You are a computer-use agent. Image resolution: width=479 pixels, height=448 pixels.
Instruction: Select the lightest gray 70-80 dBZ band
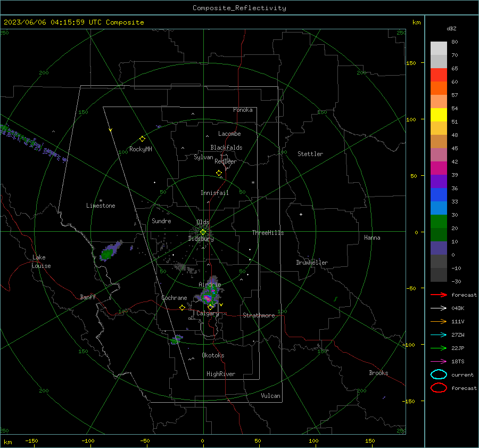pyautogui.click(x=439, y=48)
